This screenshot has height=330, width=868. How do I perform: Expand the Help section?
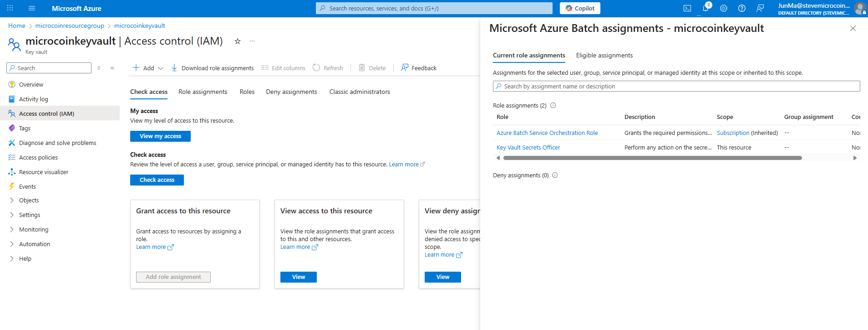point(25,258)
